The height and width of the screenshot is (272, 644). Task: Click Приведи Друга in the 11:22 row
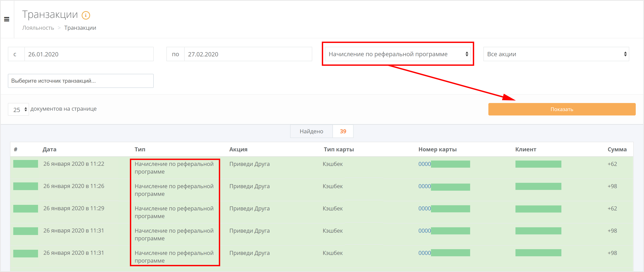pos(250,164)
